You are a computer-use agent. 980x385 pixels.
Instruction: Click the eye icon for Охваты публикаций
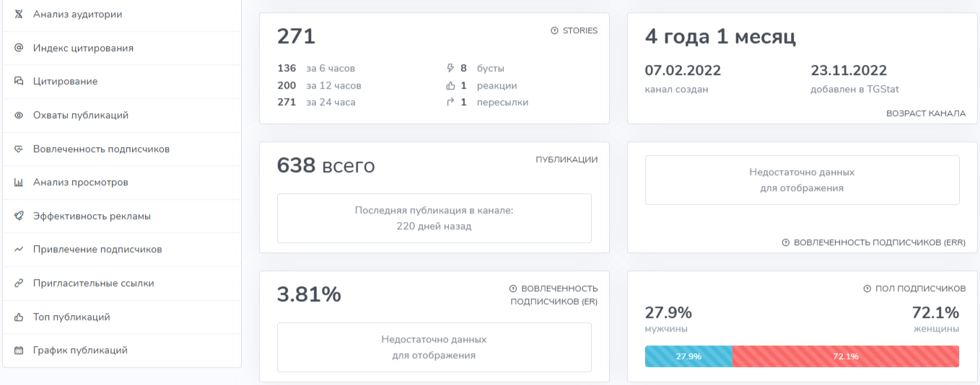(x=19, y=115)
